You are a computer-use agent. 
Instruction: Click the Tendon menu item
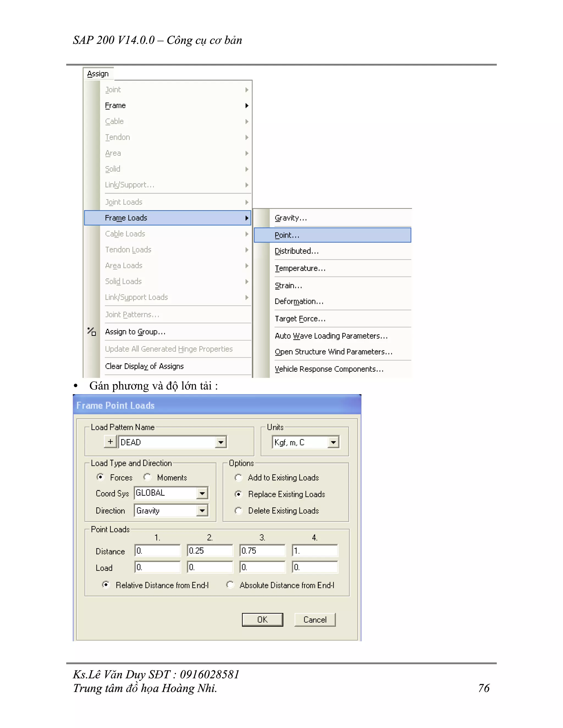pyautogui.click(x=168, y=137)
